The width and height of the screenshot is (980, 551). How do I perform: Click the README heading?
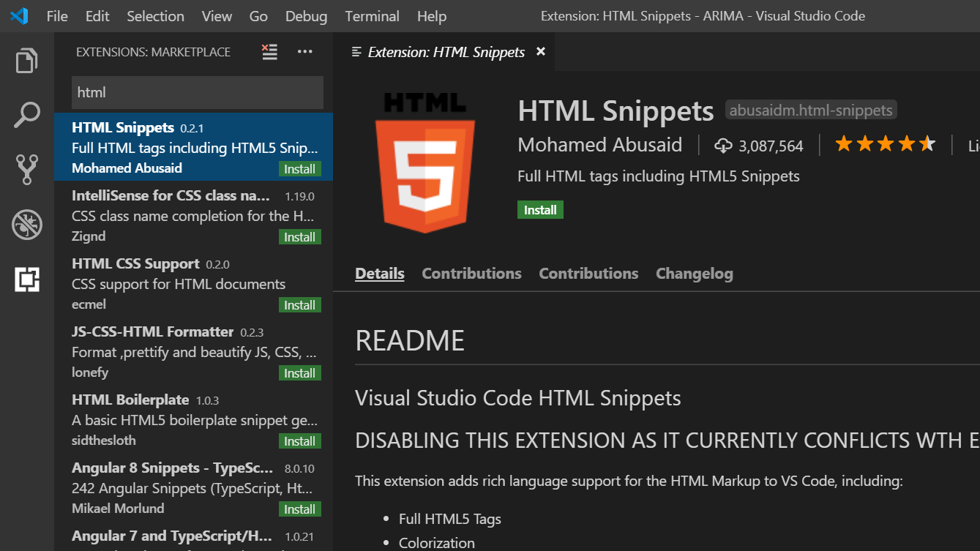tap(410, 341)
